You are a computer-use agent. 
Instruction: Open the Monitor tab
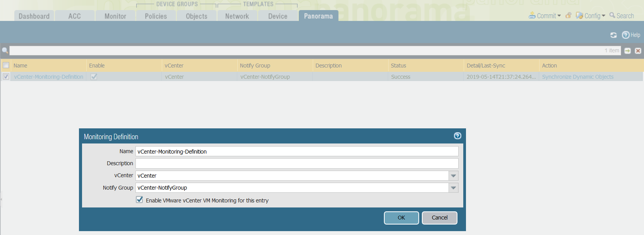coord(115,16)
